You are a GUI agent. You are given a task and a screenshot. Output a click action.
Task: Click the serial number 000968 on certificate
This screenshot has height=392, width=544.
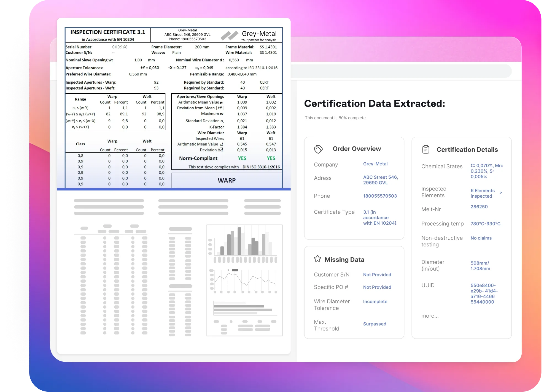tap(120, 47)
